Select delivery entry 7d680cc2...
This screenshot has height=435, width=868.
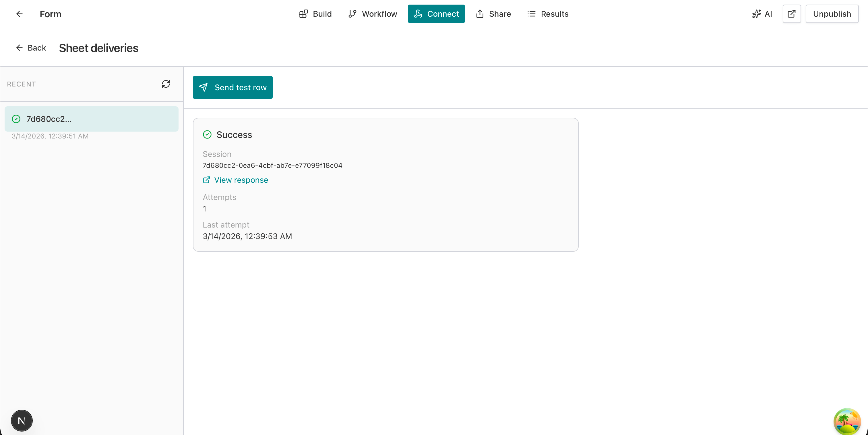(91, 119)
